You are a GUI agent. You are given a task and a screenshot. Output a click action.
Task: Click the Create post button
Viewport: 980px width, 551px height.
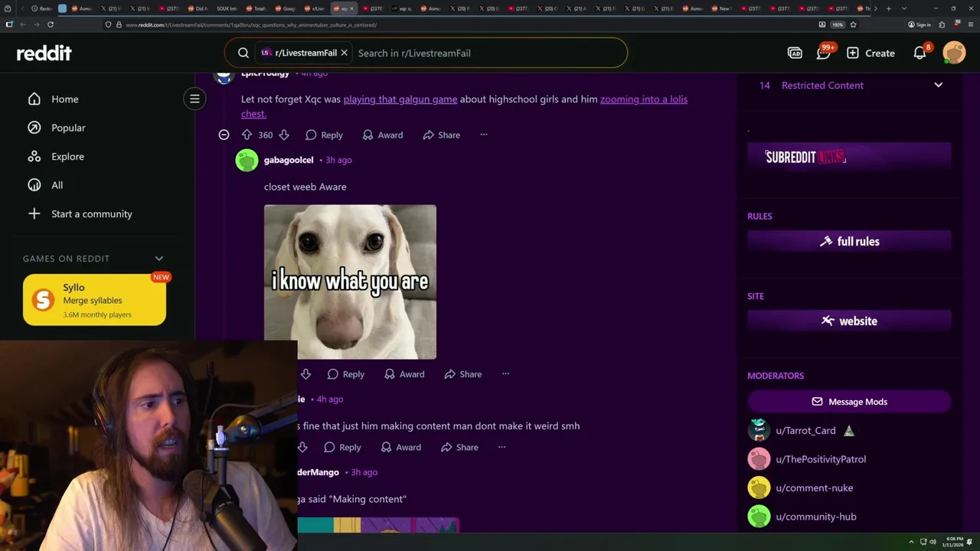point(871,53)
